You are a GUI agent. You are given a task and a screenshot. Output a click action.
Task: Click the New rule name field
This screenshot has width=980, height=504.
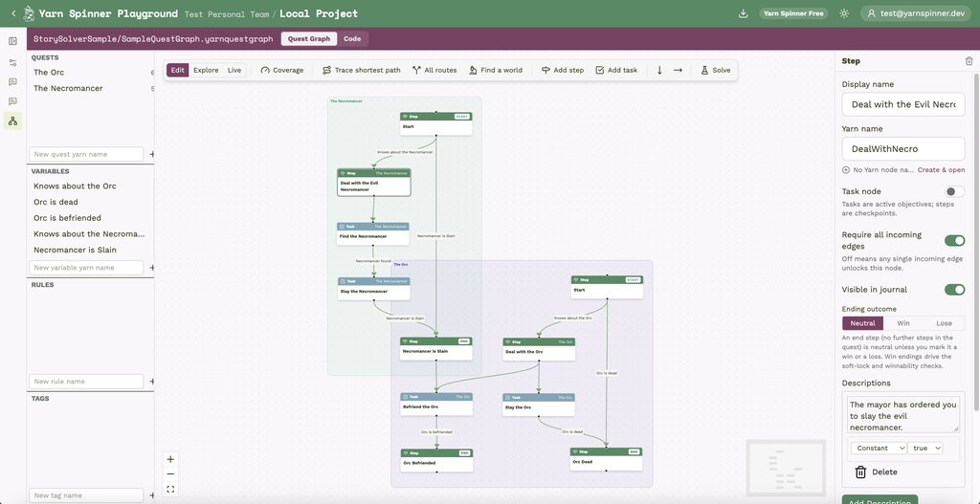pyautogui.click(x=86, y=381)
